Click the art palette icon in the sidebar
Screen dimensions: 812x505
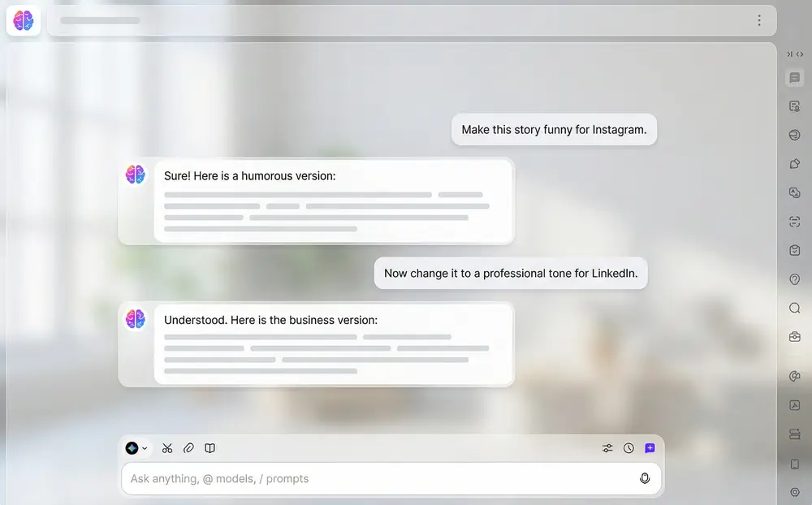794,376
